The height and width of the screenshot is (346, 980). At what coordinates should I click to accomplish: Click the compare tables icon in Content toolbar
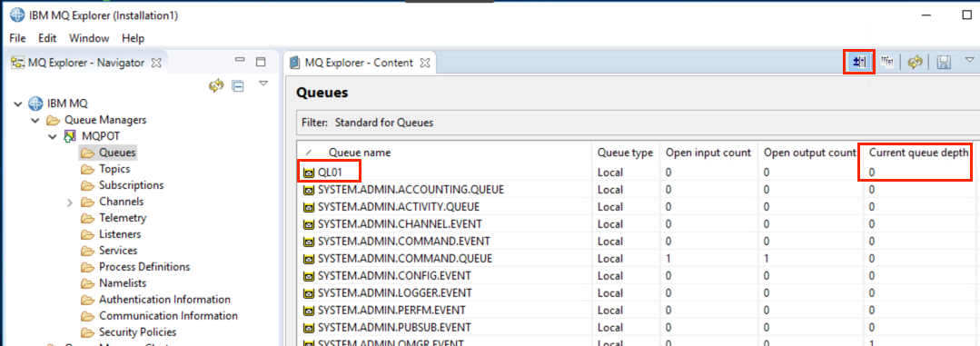click(886, 62)
